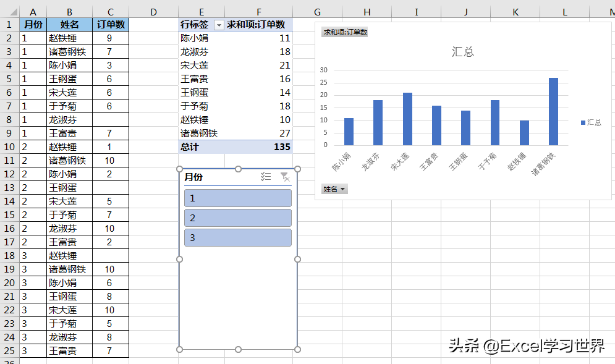Select column C header
The image size is (615, 364).
point(111,12)
